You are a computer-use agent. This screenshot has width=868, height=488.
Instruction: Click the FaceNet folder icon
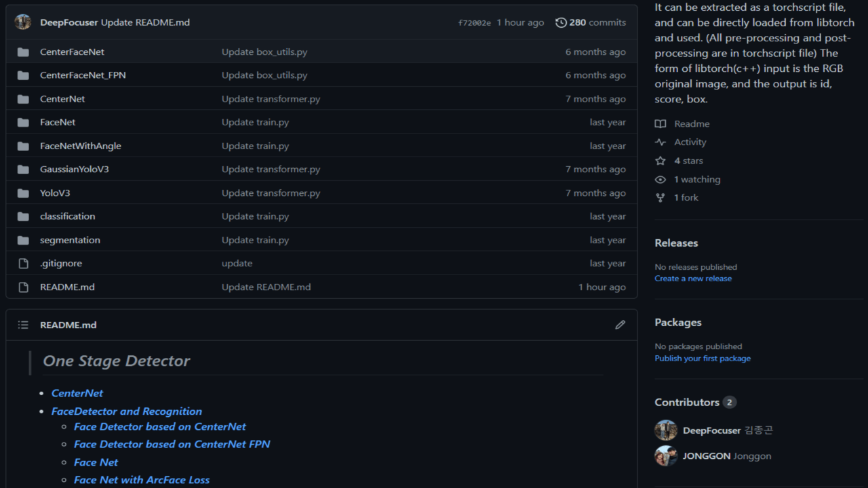pyautogui.click(x=23, y=123)
